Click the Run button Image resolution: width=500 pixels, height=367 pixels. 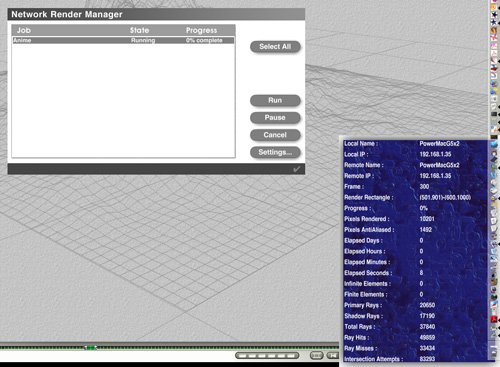click(x=275, y=100)
